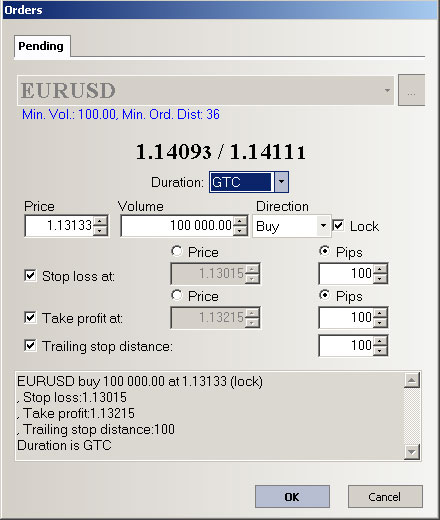Decrease Take profit pips with down arrow

coord(380,322)
